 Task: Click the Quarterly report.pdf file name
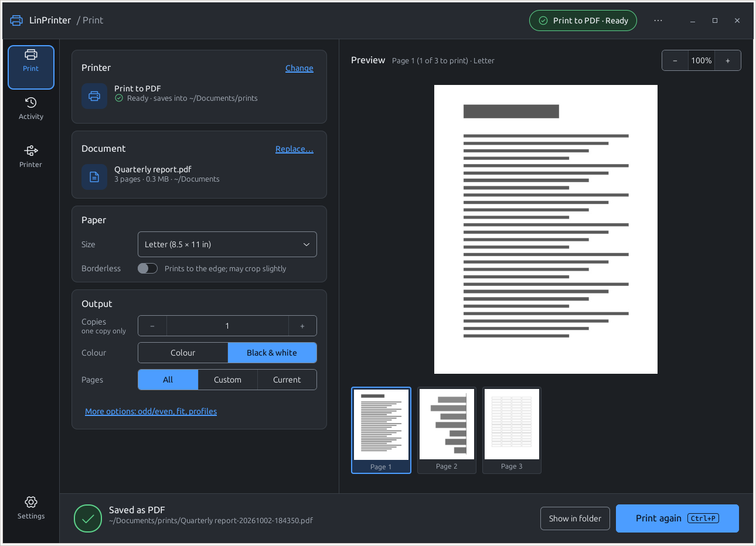153,169
